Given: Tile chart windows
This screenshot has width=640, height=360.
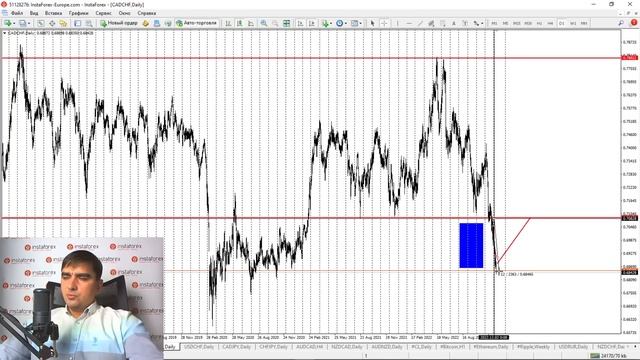Looking at the screenshot, I should coord(287,23).
